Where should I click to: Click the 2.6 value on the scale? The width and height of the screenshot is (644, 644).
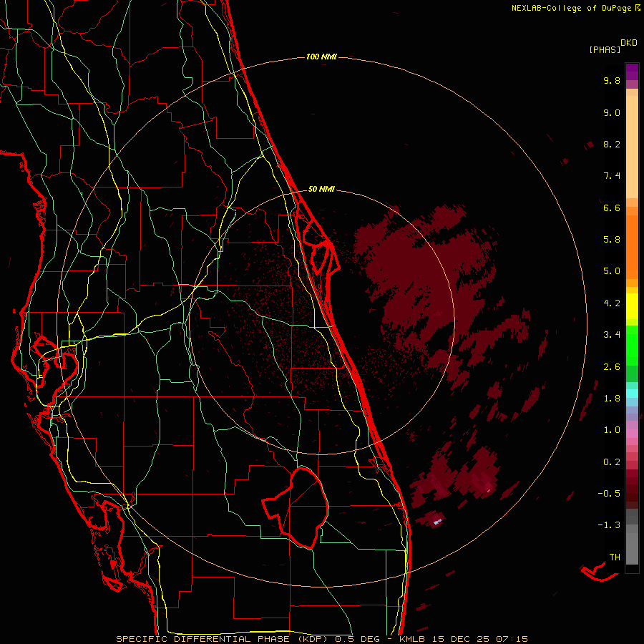tap(612, 367)
